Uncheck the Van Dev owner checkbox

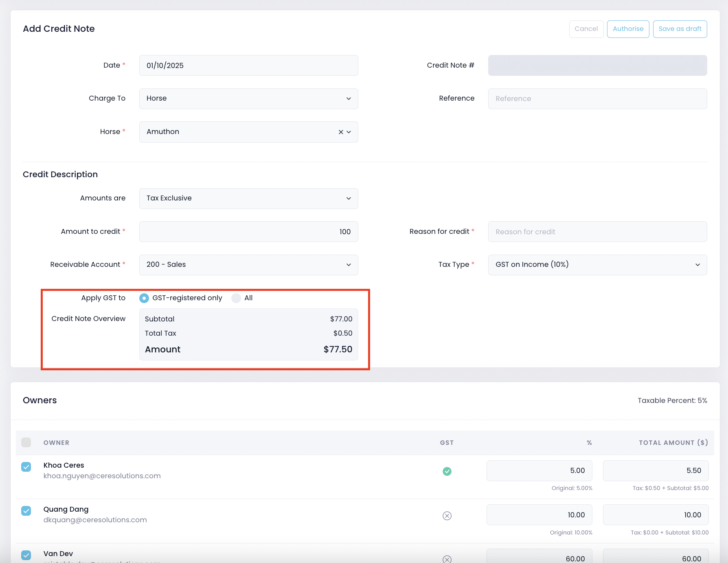click(x=26, y=555)
